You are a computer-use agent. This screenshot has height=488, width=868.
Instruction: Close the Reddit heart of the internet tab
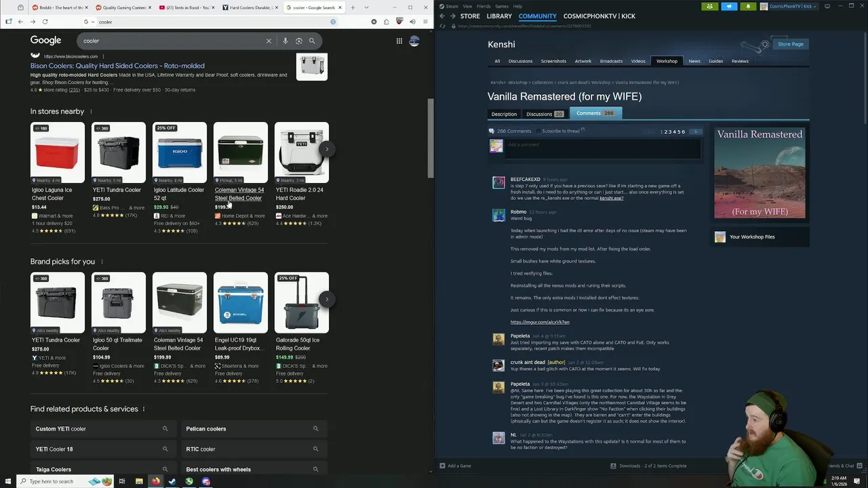87,7
